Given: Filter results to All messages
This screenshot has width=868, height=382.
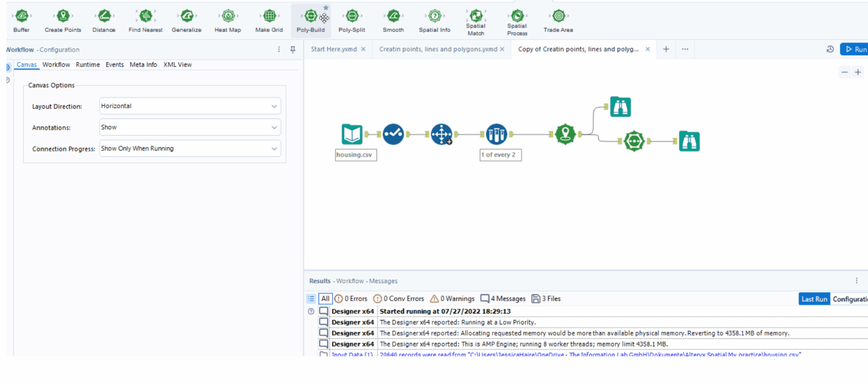Looking at the screenshot, I should click(x=325, y=299).
